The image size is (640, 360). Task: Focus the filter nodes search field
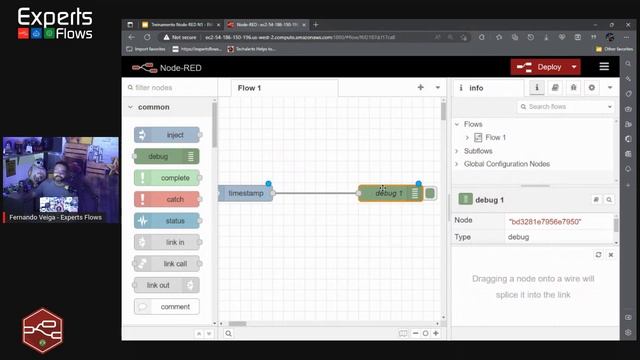click(171, 87)
